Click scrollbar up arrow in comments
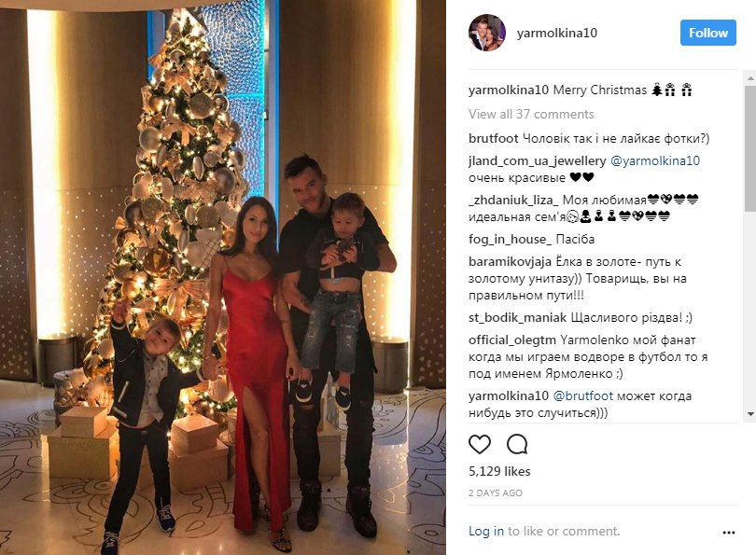This screenshot has height=555, width=756. [750, 77]
